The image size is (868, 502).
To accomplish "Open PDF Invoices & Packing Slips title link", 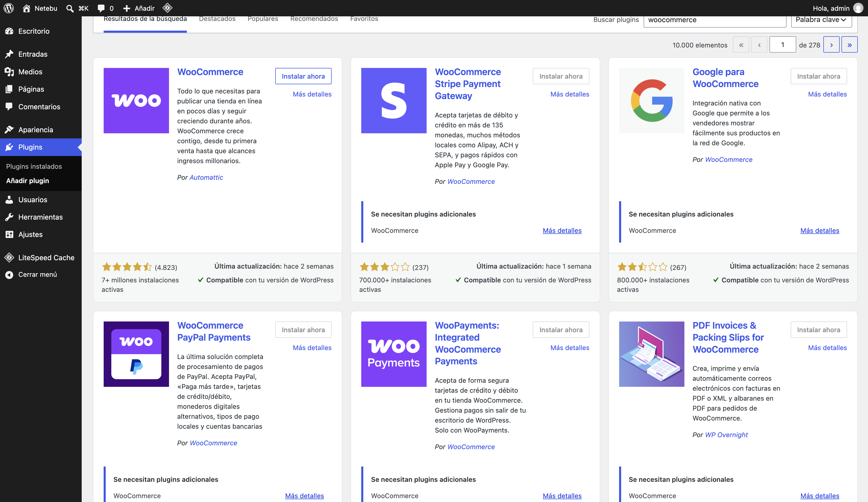I will (x=728, y=337).
